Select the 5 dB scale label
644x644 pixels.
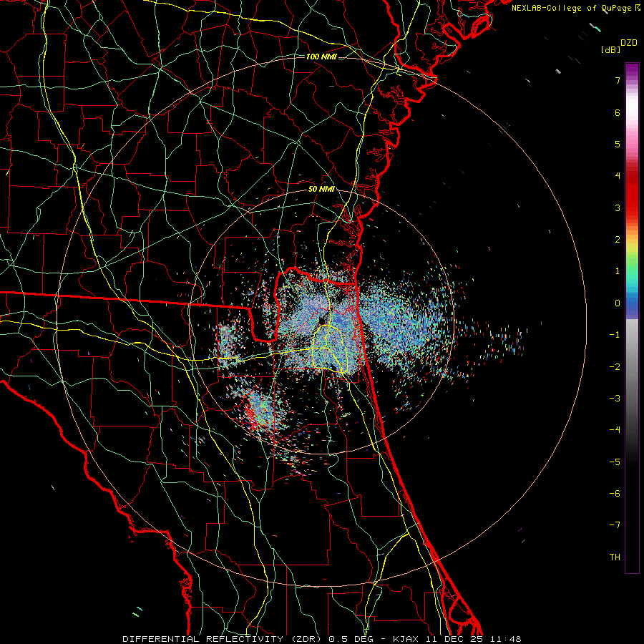(618, 144)
